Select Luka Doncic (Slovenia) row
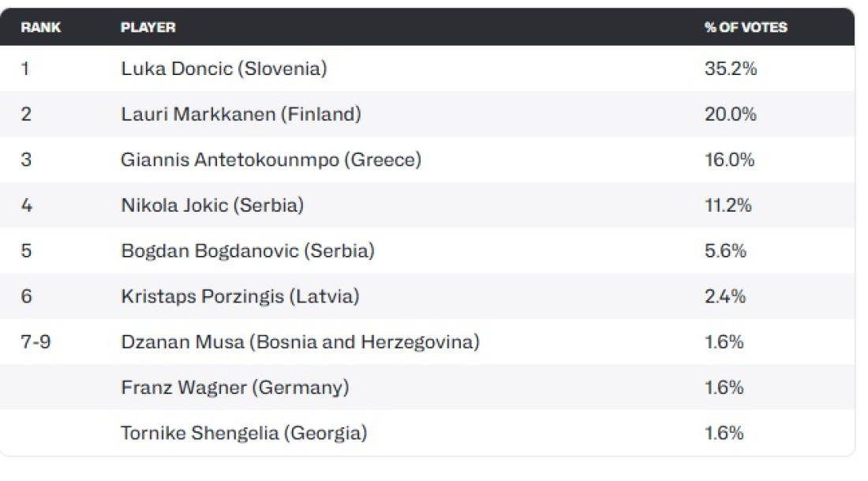 tap(428, 69)
